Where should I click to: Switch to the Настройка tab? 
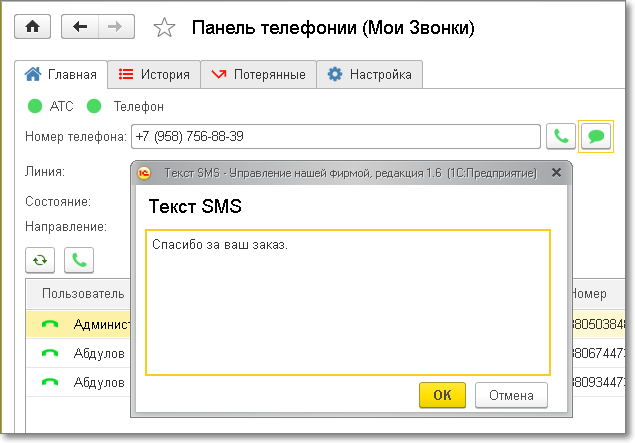point(370,74)
